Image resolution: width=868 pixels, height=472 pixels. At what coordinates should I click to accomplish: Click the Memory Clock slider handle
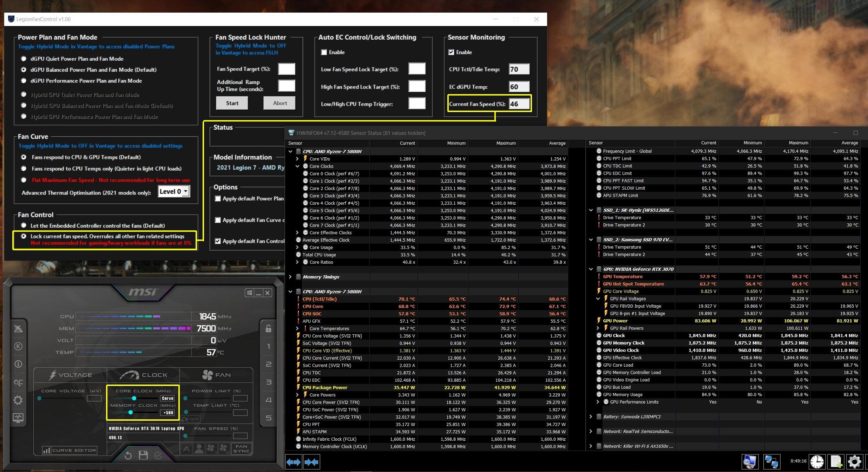131,413
